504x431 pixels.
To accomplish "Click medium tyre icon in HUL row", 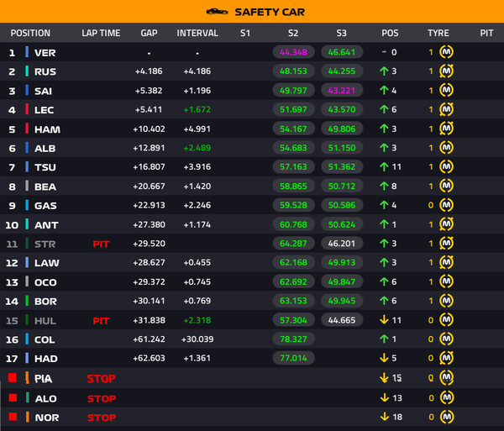I will click(x=447, y=320).
